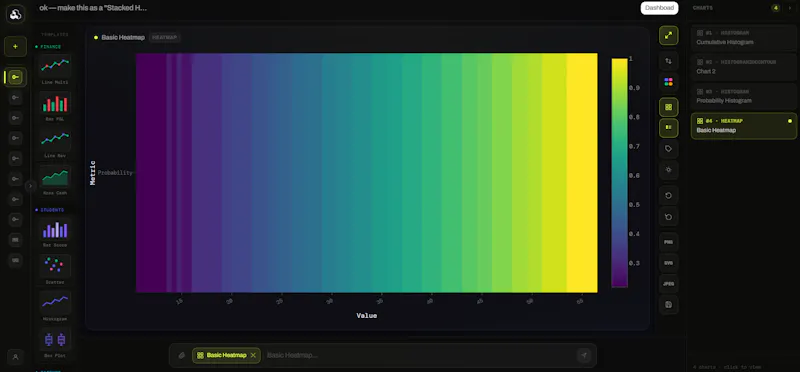Choose the Line Multi template
This screenshot has height=372, width=800.
55,69
